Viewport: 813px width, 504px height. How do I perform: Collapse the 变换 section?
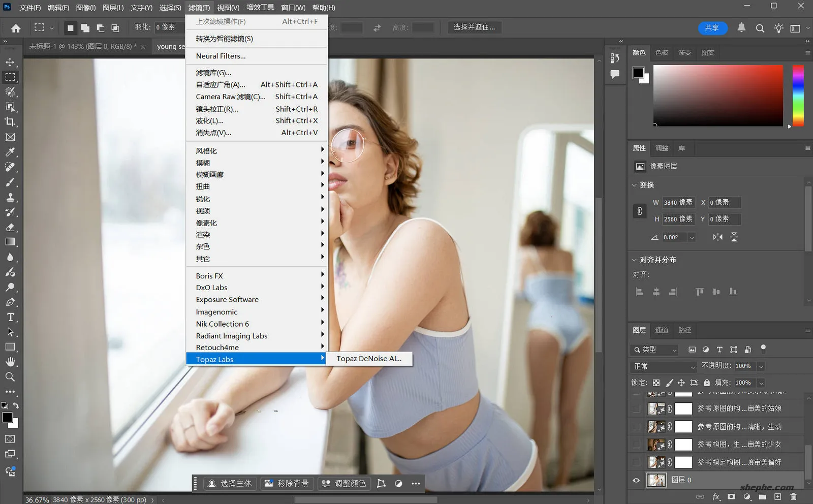click(x=634, y=185)
